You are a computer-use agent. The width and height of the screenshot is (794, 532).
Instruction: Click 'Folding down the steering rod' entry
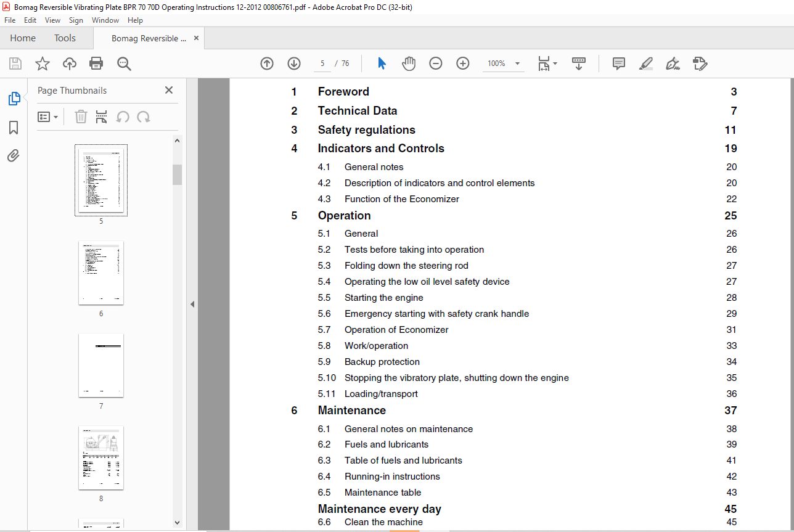click(x=406, y=266)
